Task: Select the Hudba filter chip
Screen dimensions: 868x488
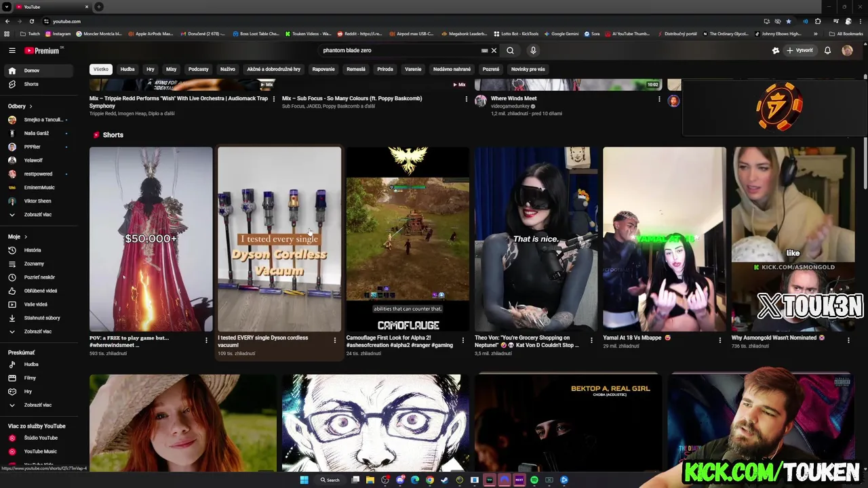Action: (x=127, y=69)
